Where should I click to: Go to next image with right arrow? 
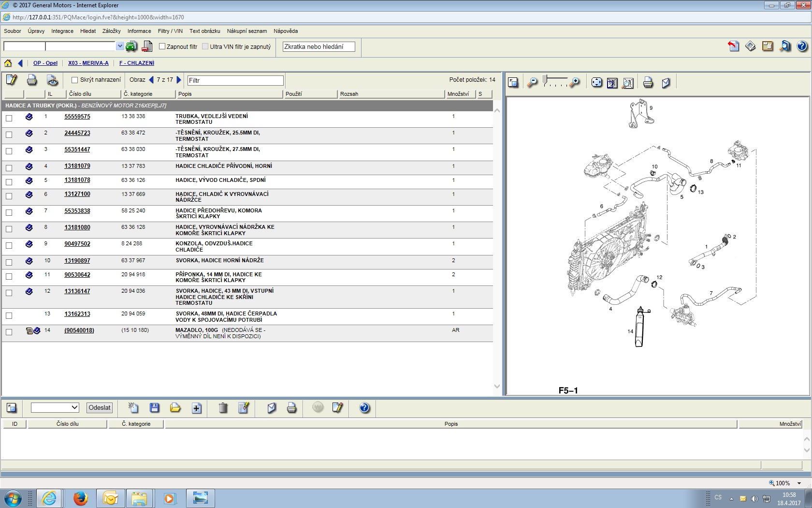[179, 80]
